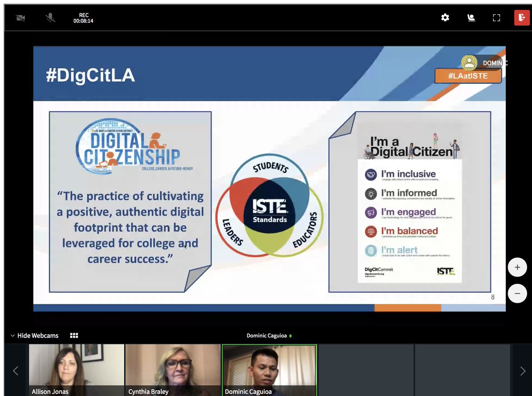
Task: Switch webcams to grid view
Action: (x=74, y=336)
